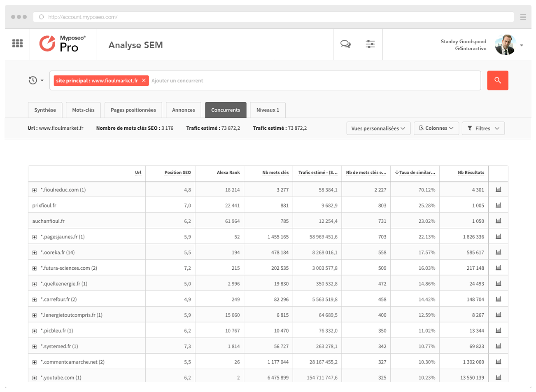Viewport: 536px width, 392px height.
Task: Click the Nb de mots clés column header
Action: pos(366,173)
